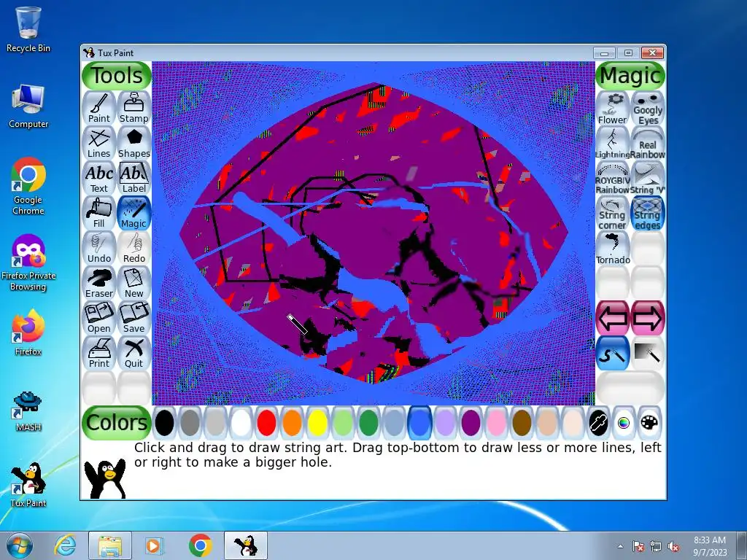Pick the pink color swatch

[x=496, y=422]
